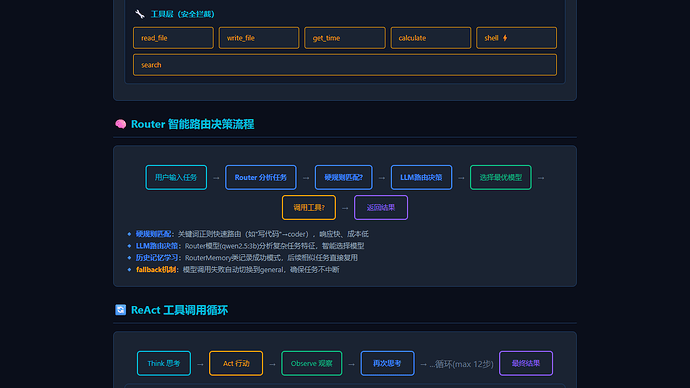This screenshot has width=690, height=388.
Task: Click the 用户输入任务 flow node
Action: [x=176, y=177]
